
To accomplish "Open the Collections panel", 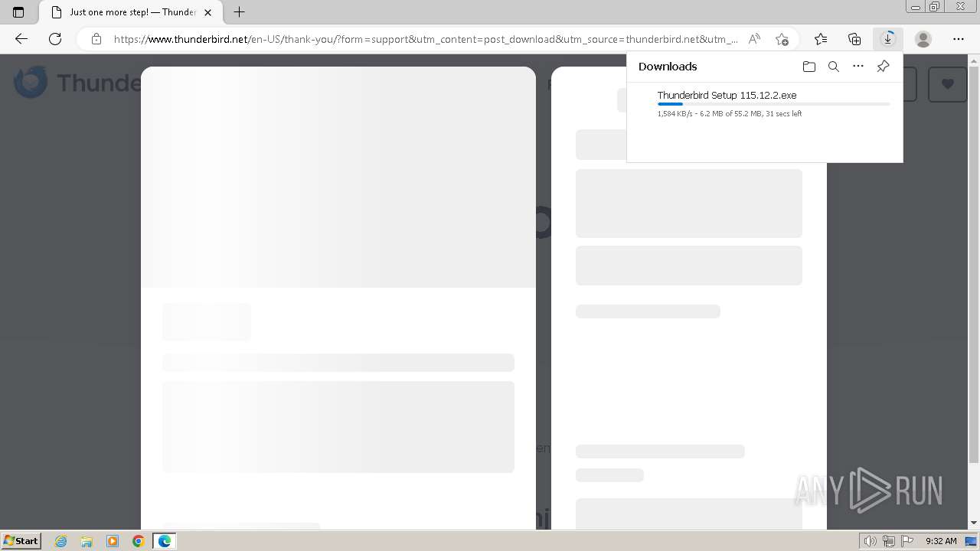I will point(854,39).
